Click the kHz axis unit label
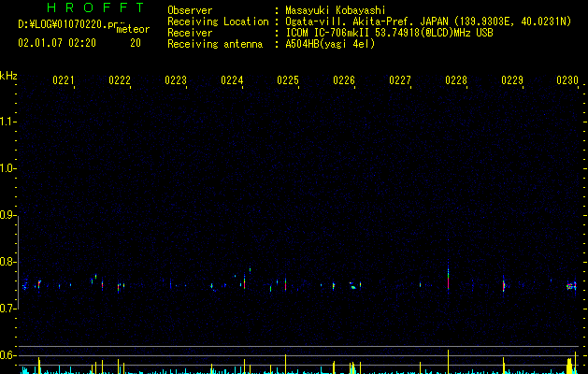 [x=8, y=76]
